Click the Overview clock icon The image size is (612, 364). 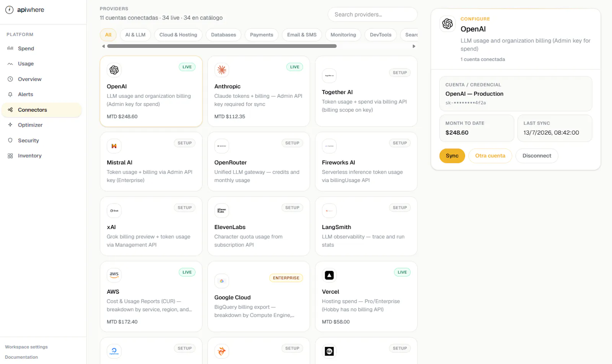10,79
